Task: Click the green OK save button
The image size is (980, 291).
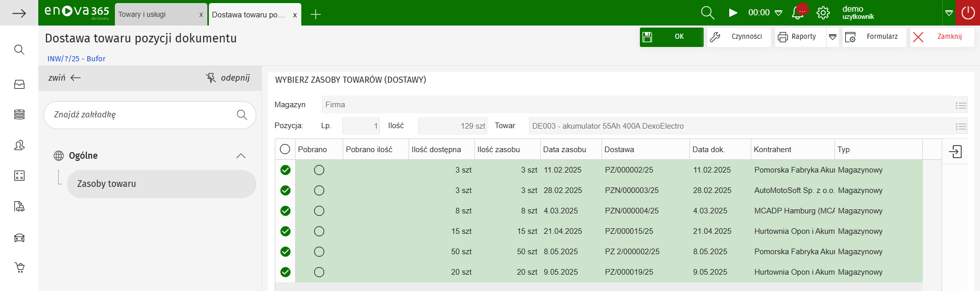Action: pyautogui.click(x=671, y=37)
